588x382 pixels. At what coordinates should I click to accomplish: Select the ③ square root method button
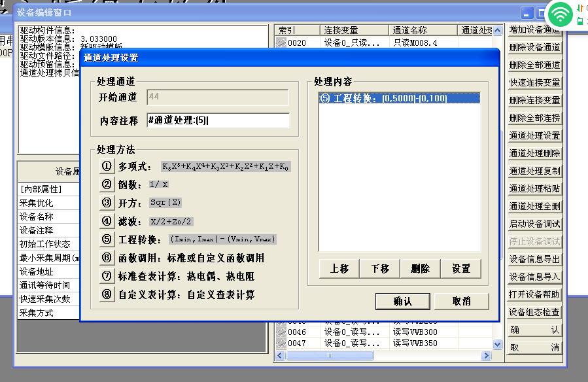[x=107, y=203]
